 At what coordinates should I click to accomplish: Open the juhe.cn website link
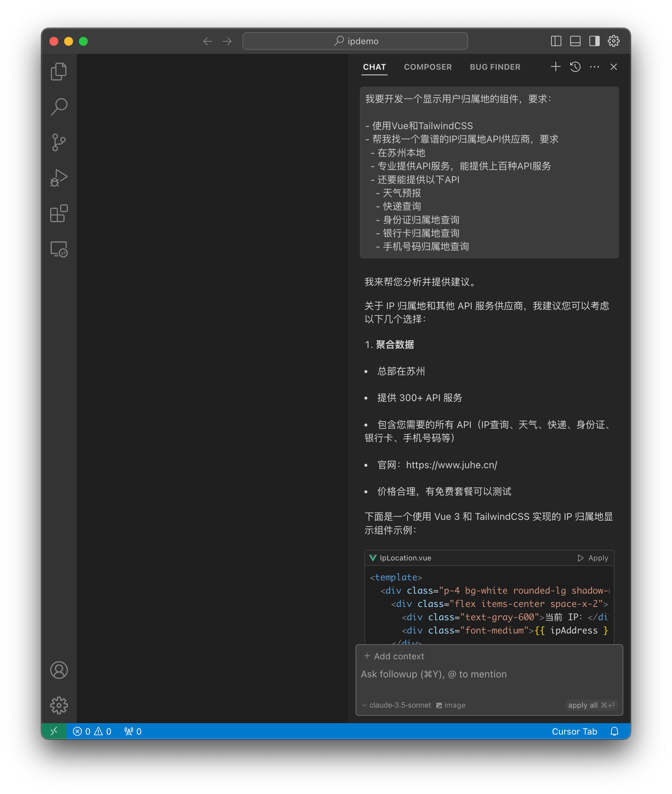[451, 465]
